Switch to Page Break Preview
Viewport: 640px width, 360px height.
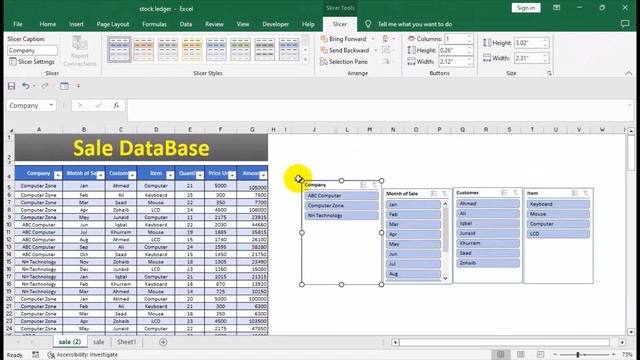point(540,354)
